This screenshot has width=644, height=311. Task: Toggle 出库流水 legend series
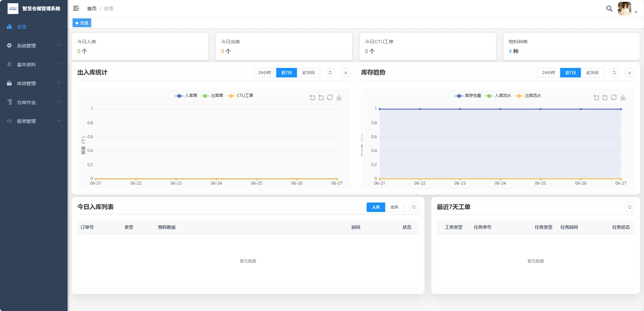[x=528, y=96]
